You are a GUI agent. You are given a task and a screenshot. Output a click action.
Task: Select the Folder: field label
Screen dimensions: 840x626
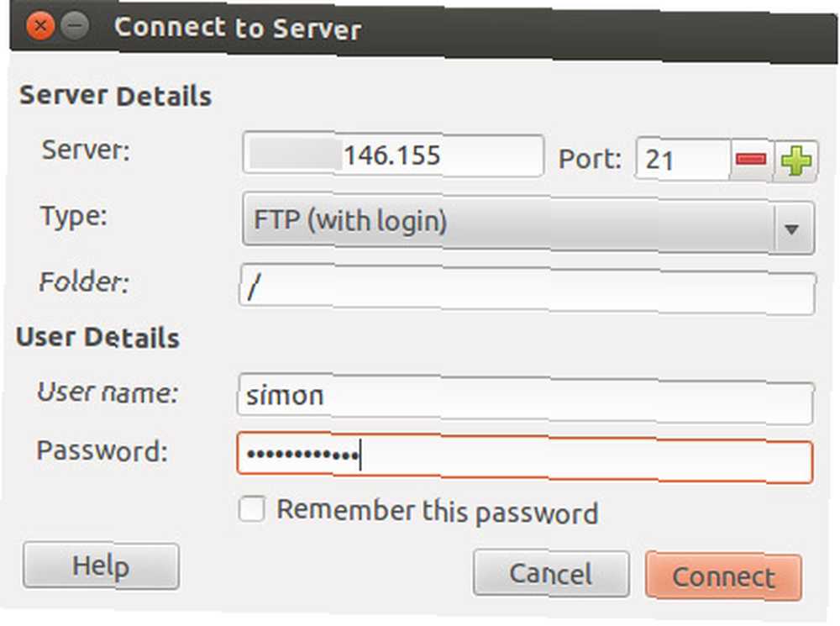click(85, 281)
